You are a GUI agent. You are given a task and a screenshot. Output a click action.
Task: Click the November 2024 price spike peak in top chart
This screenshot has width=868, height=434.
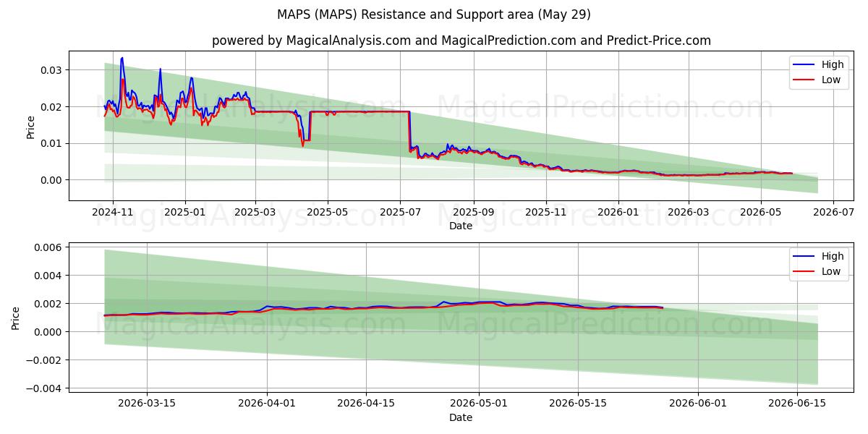point(122,58)
